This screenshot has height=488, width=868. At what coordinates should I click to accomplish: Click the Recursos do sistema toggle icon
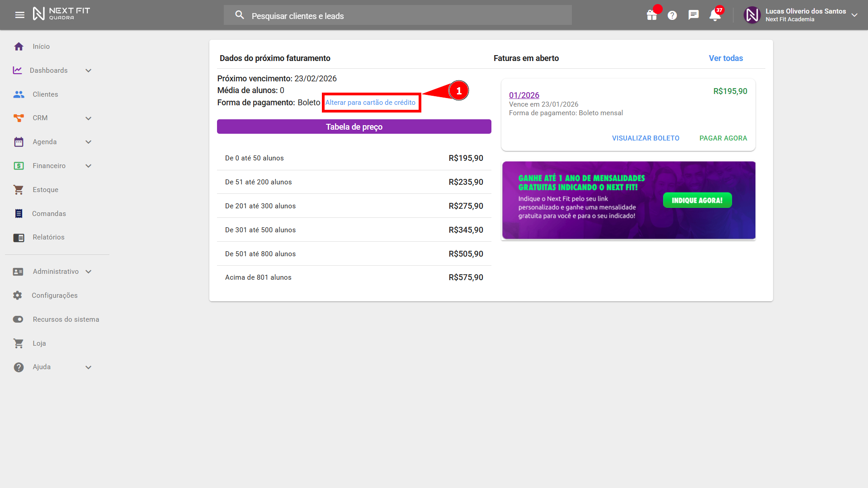(x=18, y=319)
